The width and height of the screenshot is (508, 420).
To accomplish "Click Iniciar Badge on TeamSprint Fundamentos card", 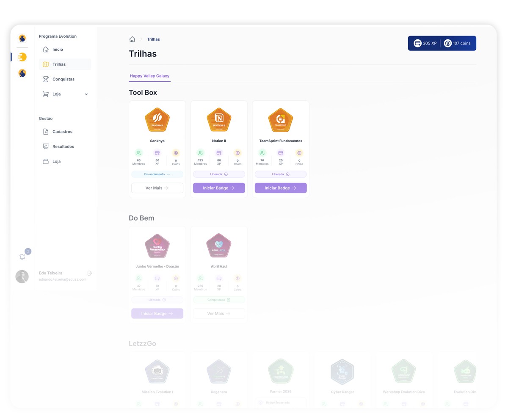I will tap(281, 188).
